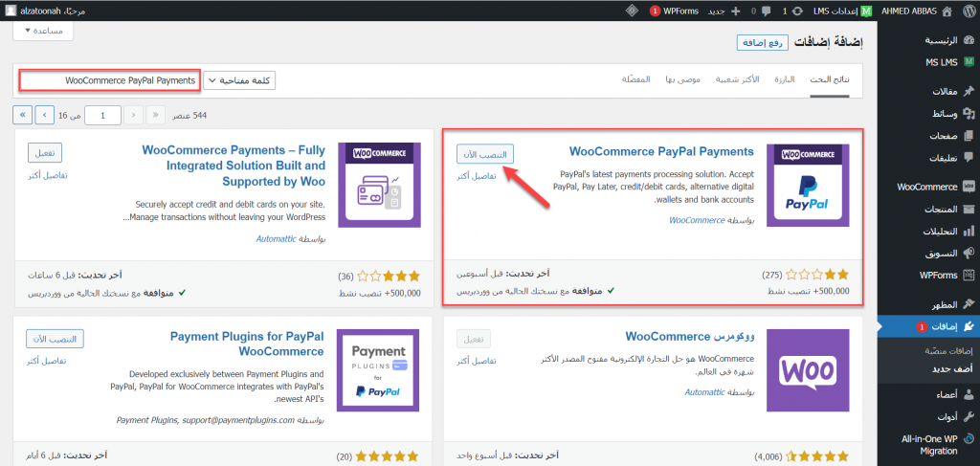Click التنصيب الآن for WooCommerce PayPal Payments
980x466 pixels.
[485, 154]
